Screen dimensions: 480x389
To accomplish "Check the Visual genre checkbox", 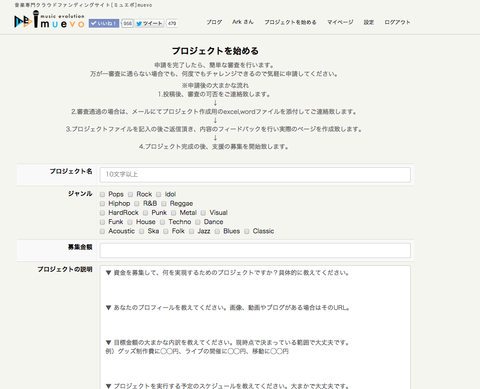I will click(x=203, y=213).
